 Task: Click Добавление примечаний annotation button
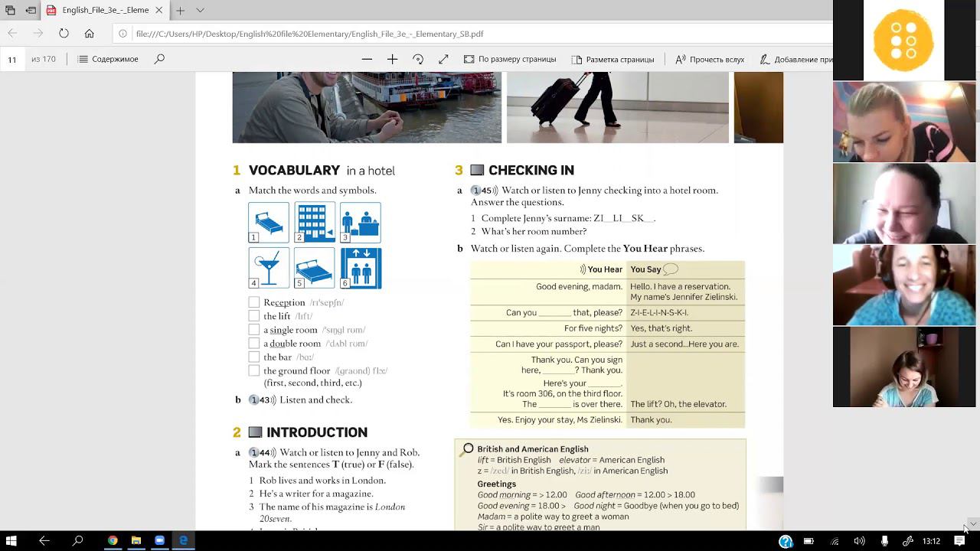(796, 59)
